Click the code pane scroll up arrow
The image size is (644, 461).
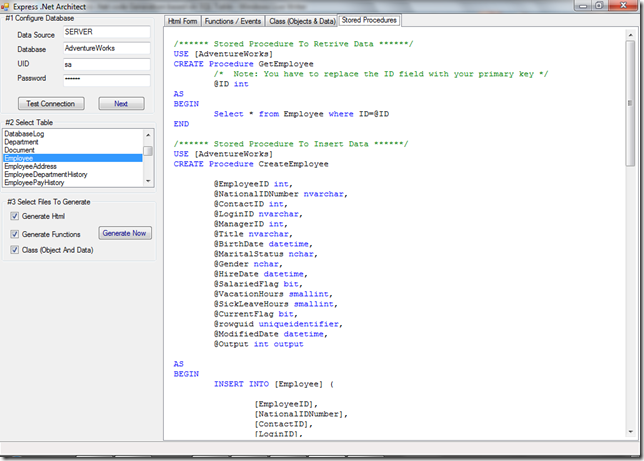[x=630, y=33]
